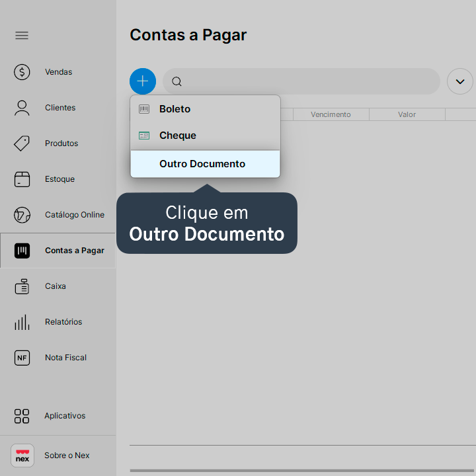Click the Estoque box icon
Viewport: 476px width, 476px height.
tap(22, 179)
